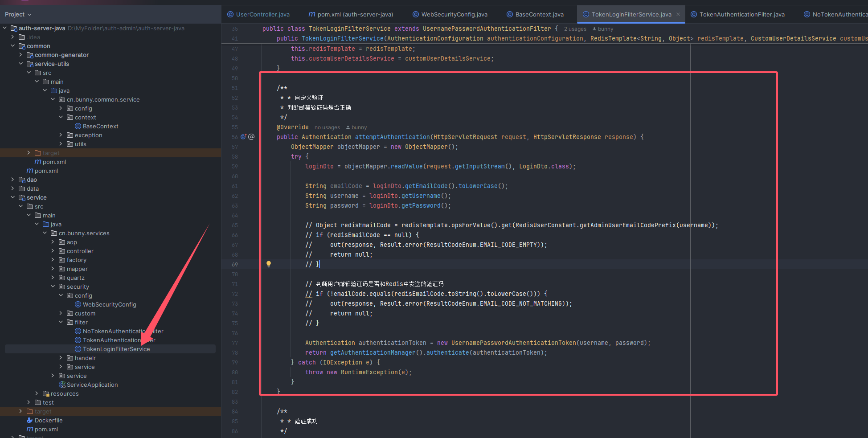Collapse the auth-server-java root node
868x438 pixels.
click(5, 28)
